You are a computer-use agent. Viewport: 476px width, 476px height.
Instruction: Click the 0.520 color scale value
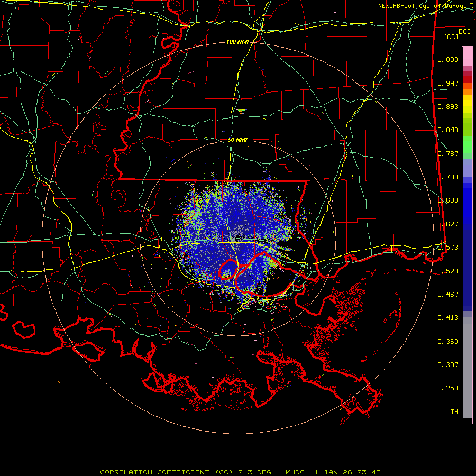[x=448, y=271]
